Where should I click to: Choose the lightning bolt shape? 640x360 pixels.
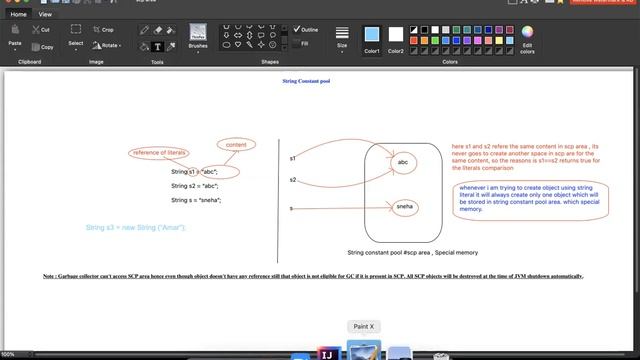pyautogui.click(x=249, y=45)
